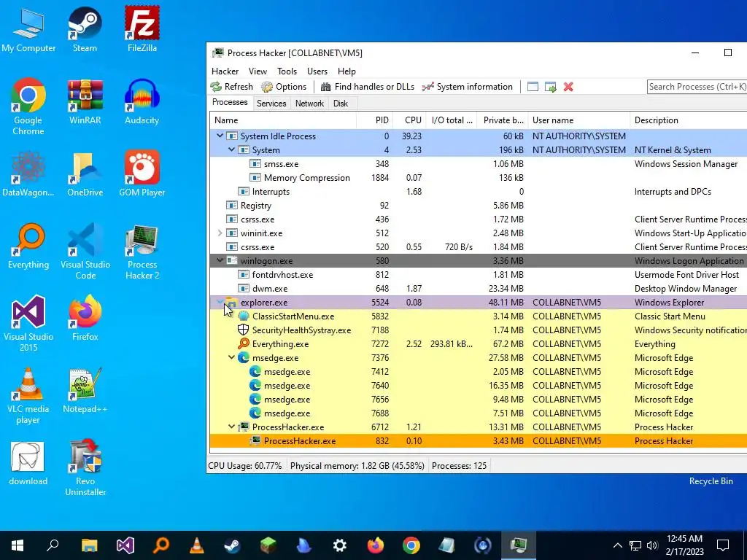The width and height of the screenshot is (747, 560).
Task: Select the Audacity desktop icon
Action: tap(142, 101)
